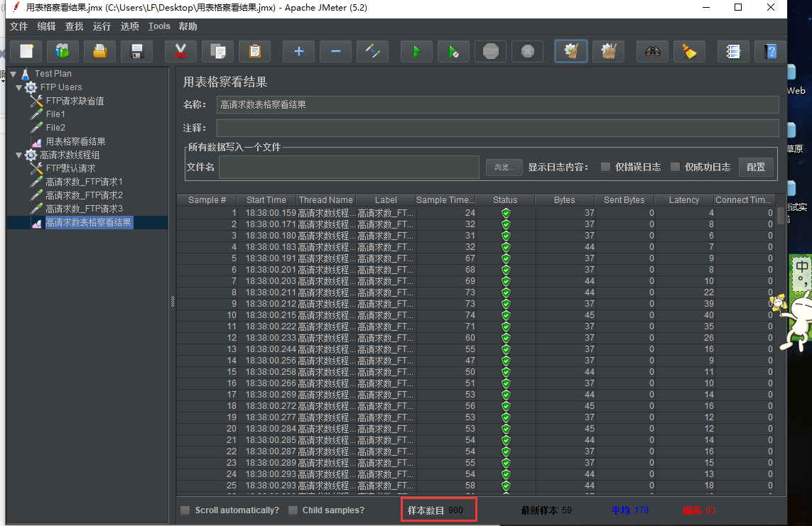
Task: Select the Test Plan node
Action: click(53, 73)
